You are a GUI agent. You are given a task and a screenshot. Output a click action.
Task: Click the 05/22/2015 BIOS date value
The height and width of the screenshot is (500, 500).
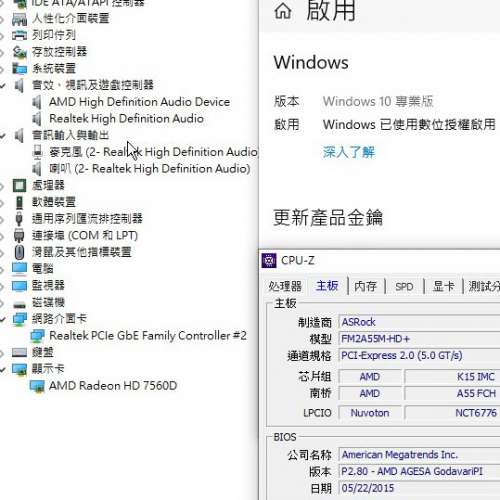click(368, 488)
